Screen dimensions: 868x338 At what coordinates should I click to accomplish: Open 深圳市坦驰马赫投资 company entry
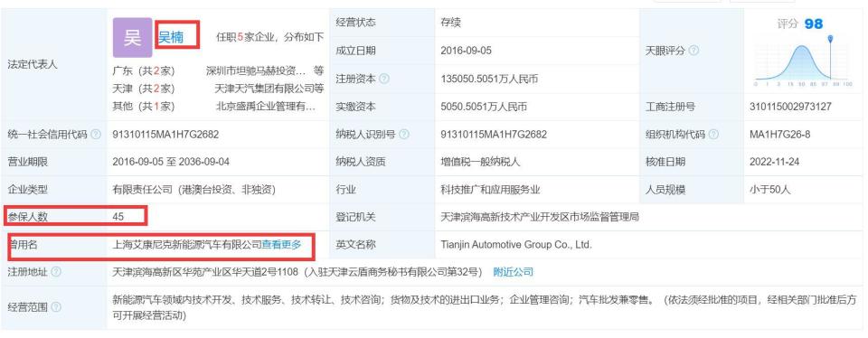click(x=256, y=70)
